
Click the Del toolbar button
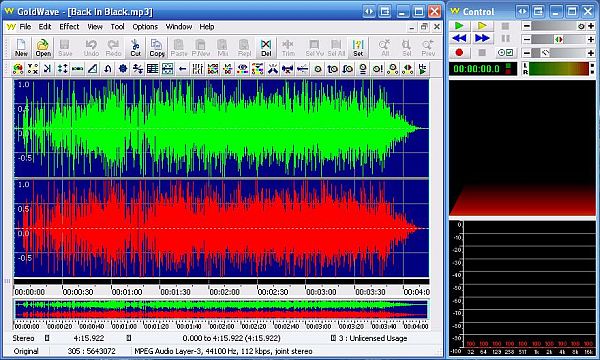tap(266, 48)
